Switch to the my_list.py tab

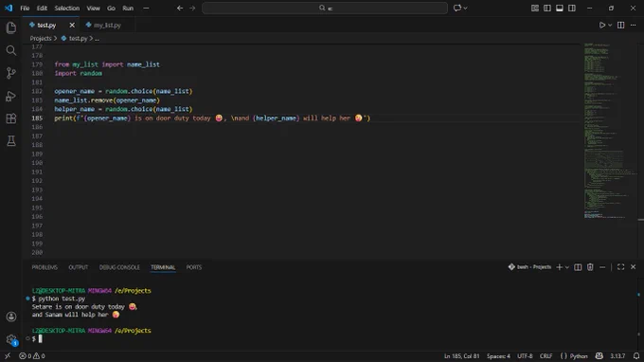pos(107,25)
